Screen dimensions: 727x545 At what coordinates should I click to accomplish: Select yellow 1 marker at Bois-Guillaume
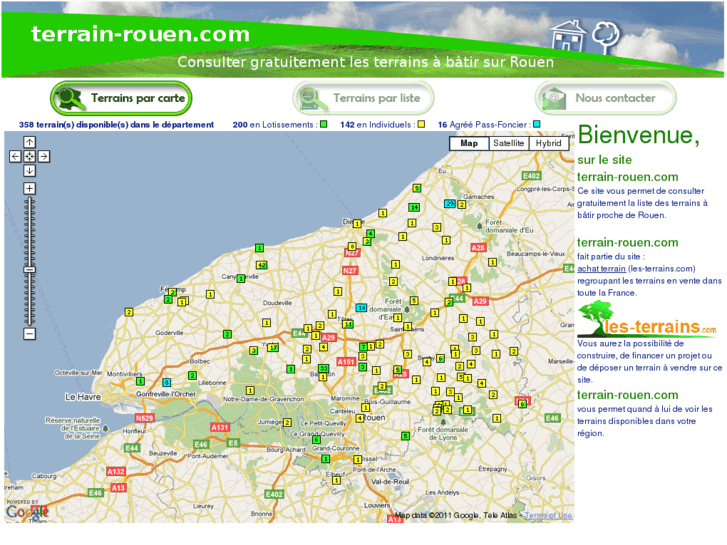[365, 408]
